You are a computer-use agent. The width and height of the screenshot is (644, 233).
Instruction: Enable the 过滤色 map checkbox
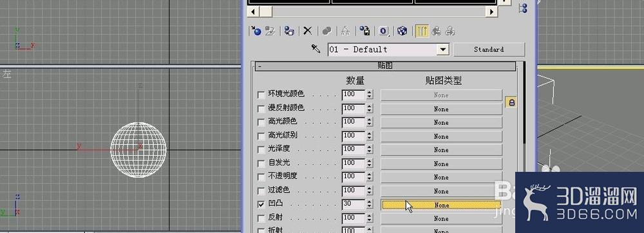click(261, 191)
